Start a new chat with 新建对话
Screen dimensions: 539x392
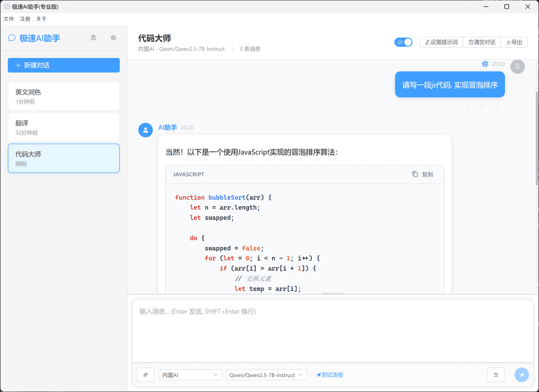(x=63, y=65)
